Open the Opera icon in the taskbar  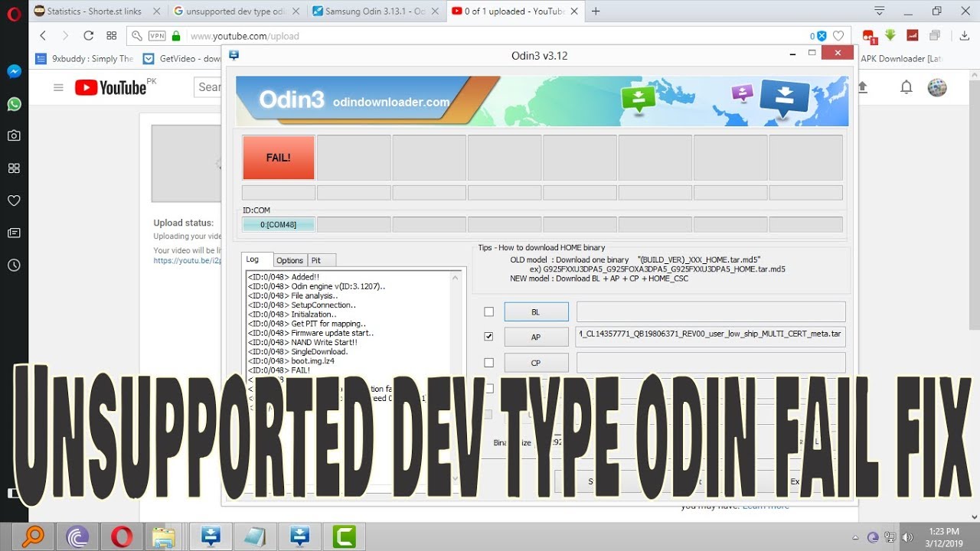tap(122, 536)
